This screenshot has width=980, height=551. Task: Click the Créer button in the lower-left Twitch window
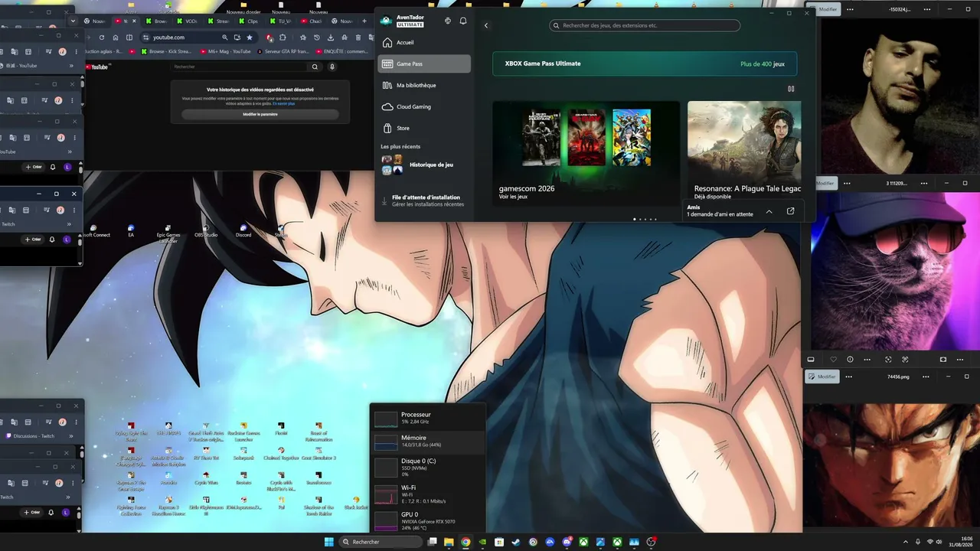(x=32, y=512)
